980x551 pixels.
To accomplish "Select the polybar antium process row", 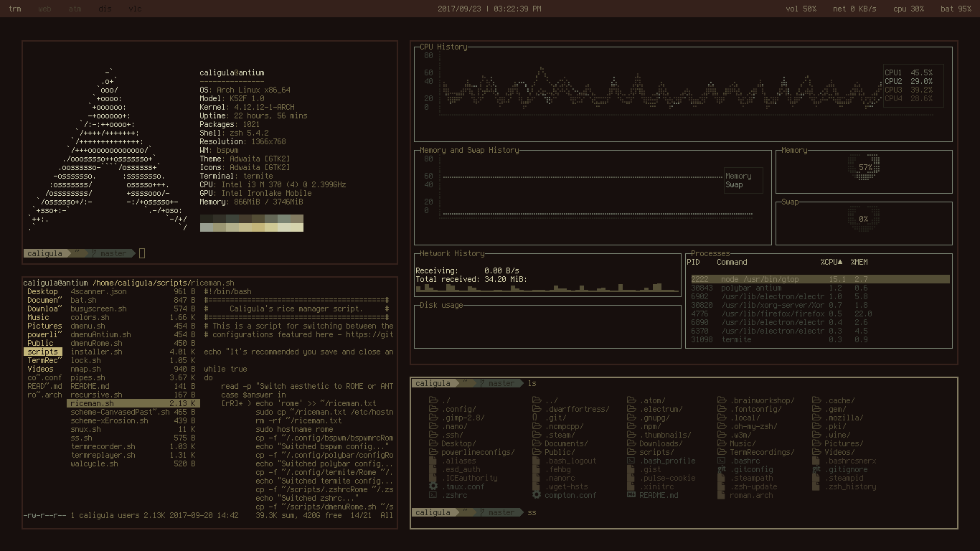I will click(x=820, y=288).
